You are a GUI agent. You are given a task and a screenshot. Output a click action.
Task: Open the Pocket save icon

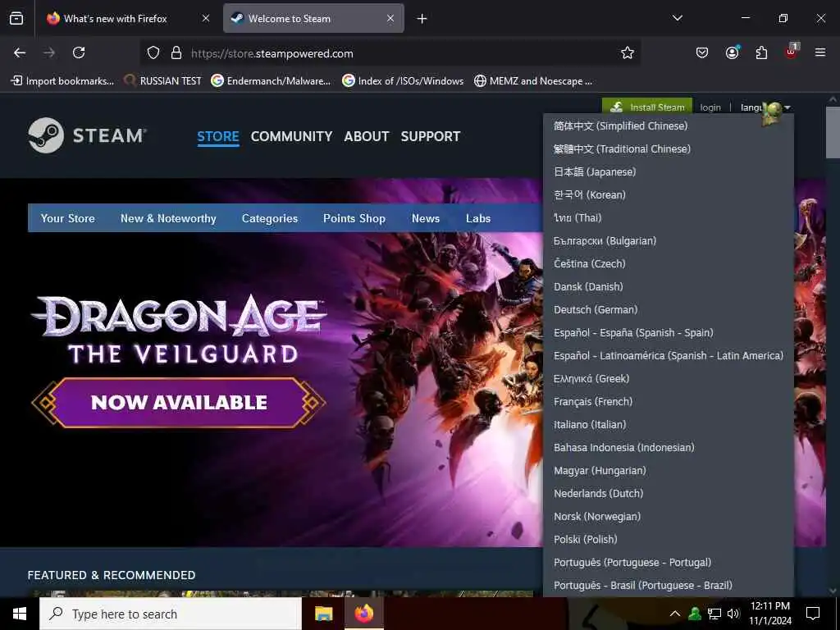point(702,52)
